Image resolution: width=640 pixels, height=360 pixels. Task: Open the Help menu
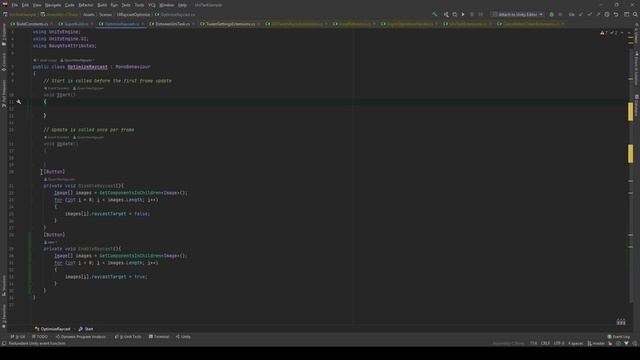pyautogui.click(x=182, y=5)
